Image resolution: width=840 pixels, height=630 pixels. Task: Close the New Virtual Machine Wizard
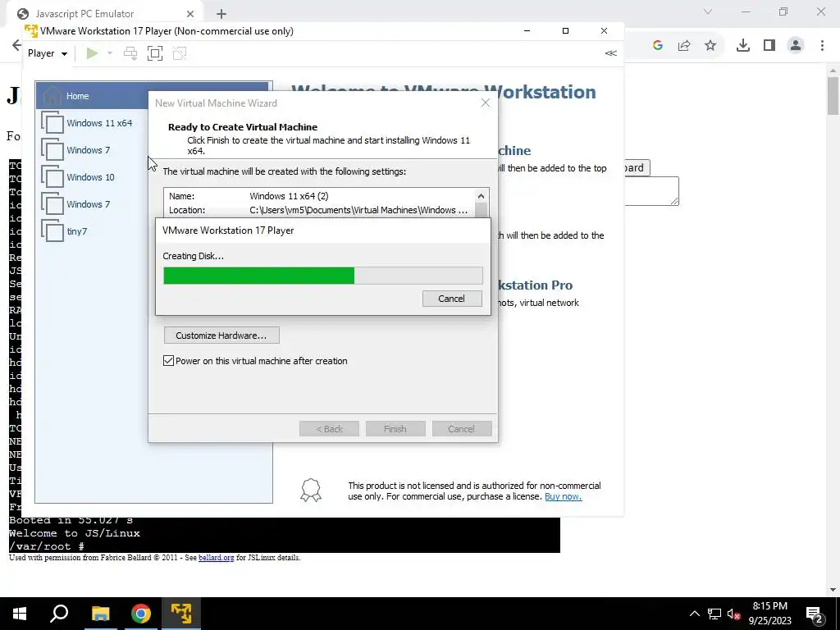click(486, 103)
